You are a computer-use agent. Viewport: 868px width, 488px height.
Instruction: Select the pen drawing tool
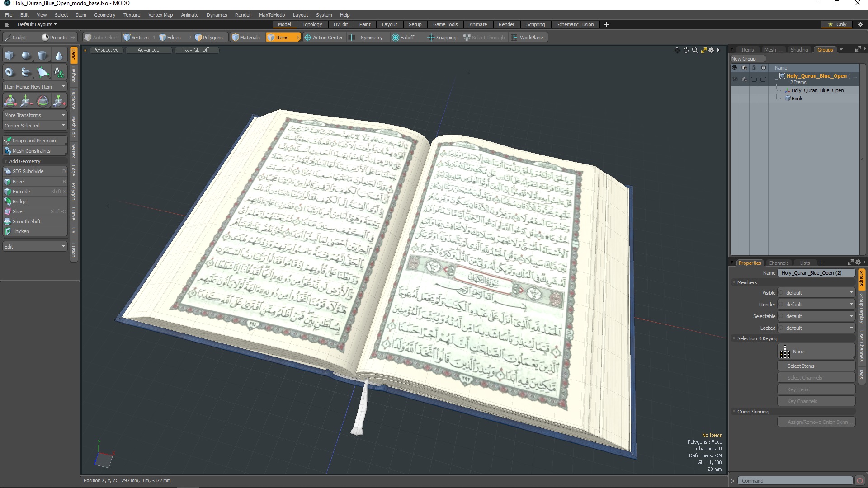click(x=42, y=72)
